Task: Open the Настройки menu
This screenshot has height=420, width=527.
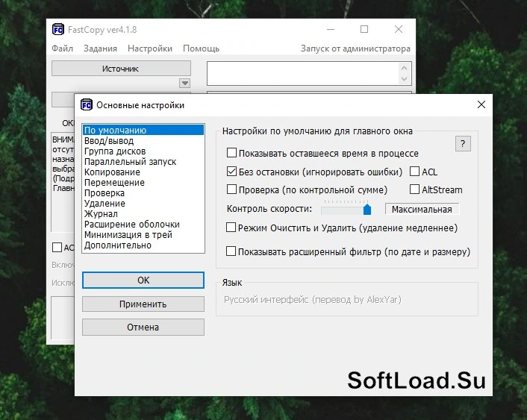Action: tap(150, 48)
